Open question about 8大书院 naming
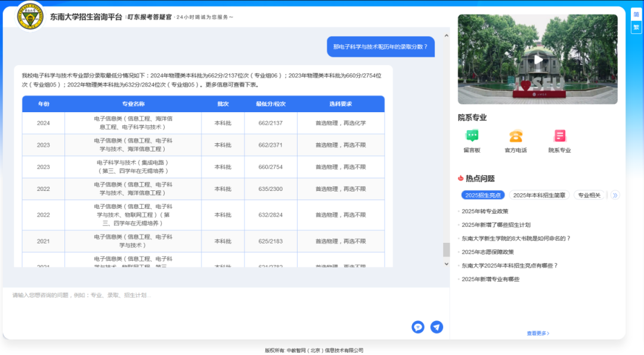 pos(516,238)
